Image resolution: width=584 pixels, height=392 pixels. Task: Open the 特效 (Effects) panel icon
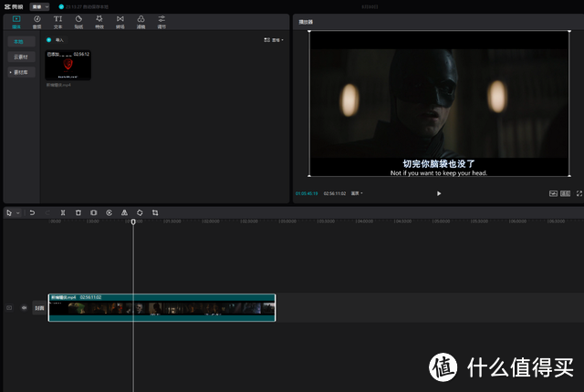99,22
